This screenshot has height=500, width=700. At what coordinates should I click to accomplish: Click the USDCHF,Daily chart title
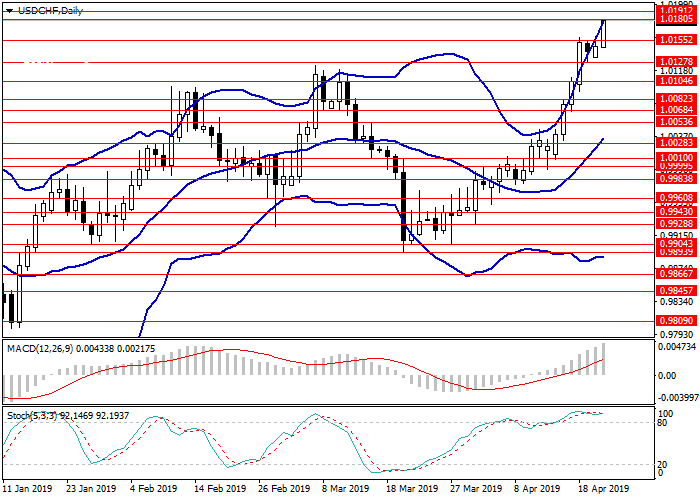click(x=49, y=10)
